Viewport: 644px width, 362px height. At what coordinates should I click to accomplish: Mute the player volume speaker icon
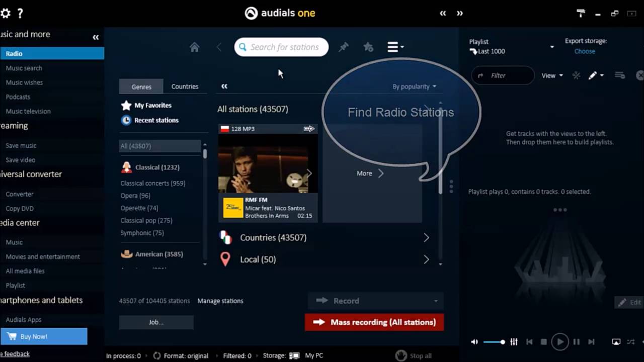(474, 342)
